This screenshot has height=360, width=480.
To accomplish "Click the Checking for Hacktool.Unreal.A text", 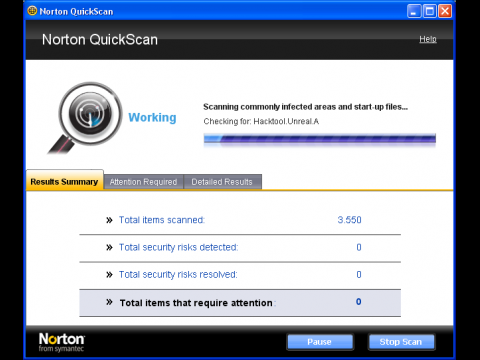I will [x=261, y=121].
